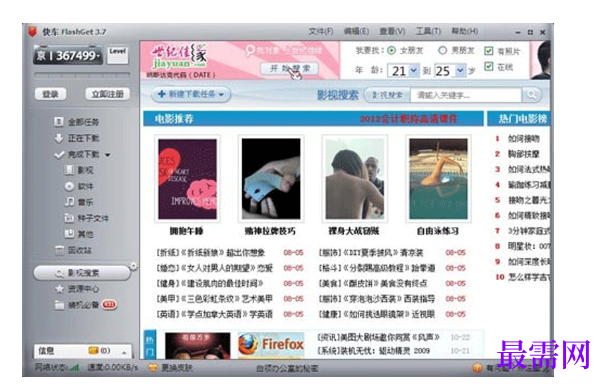The height and width of the screenshot is (386, 609).
Task: Click the gear settings icon beside 影视搜索
Action: [x=134, y=266]
